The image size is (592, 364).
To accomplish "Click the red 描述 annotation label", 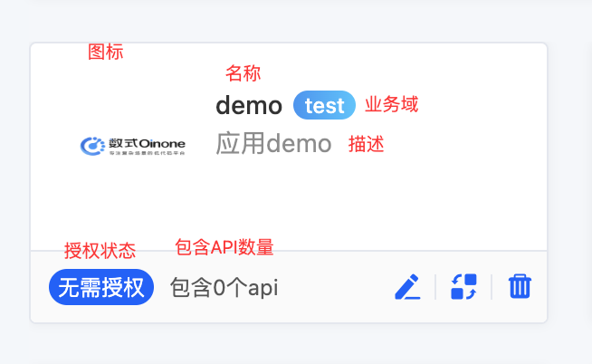I will 367,144.
